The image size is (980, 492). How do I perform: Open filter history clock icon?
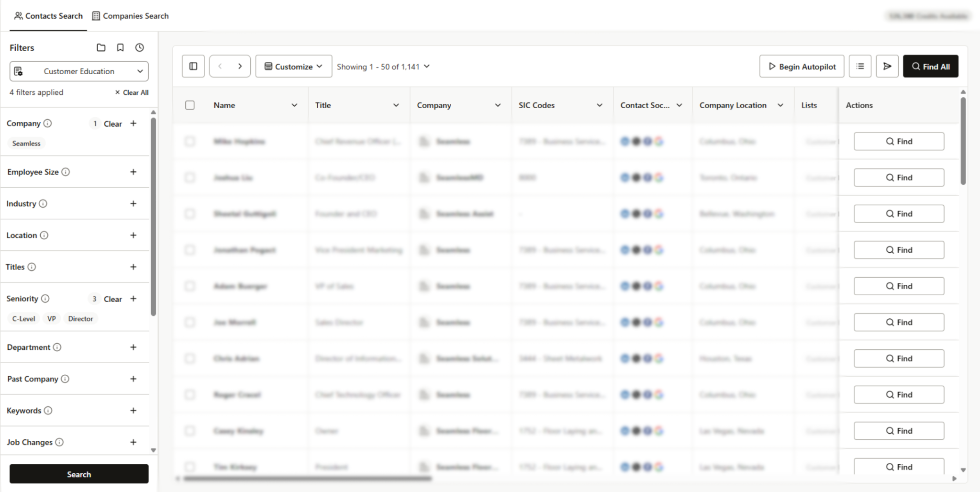(x=139, y=47)
